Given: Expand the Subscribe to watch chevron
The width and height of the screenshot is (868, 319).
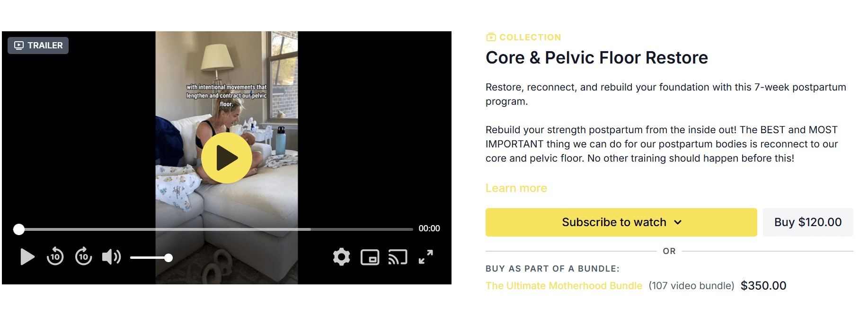Looking at the screenshot, I should (678, 222).
